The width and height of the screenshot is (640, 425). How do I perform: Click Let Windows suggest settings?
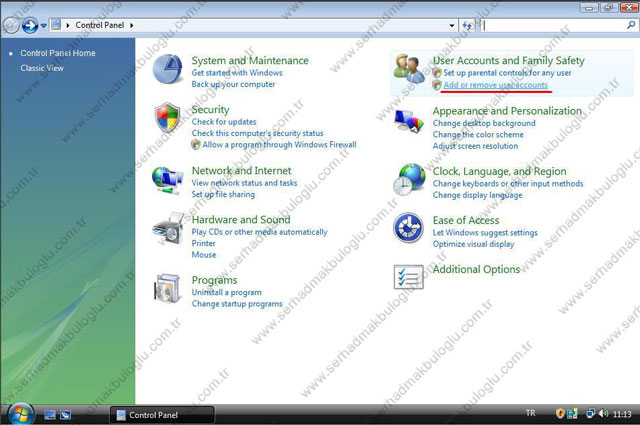(485, 233)
